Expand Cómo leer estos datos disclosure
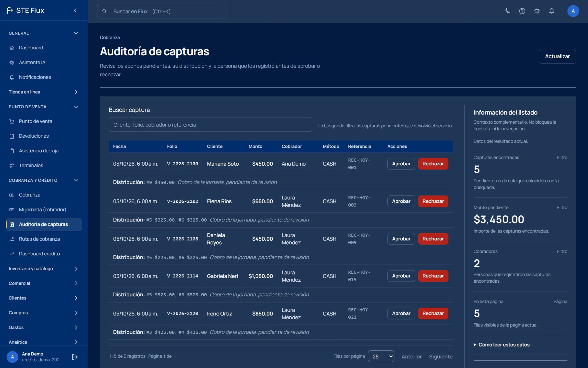Screen dimensions: 588x368 (x=502, y=345)
